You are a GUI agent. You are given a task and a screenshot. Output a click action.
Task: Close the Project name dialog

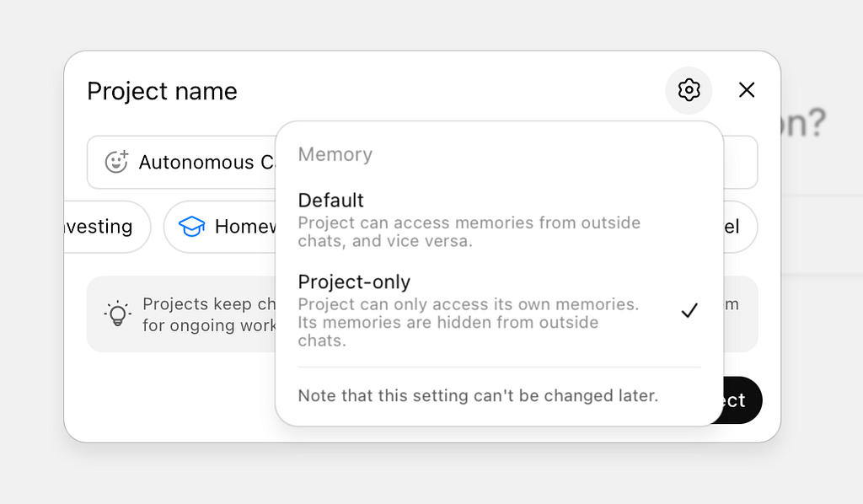coord(746,90)
